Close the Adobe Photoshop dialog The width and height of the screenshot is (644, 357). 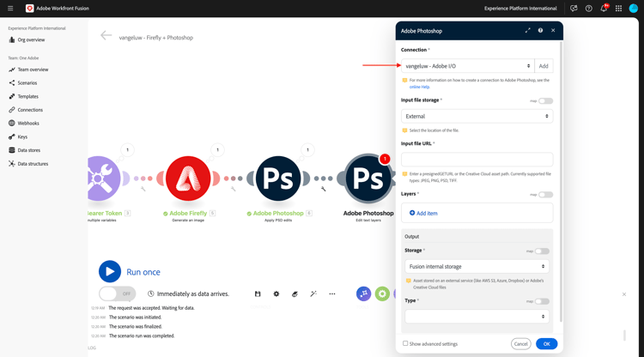pos(553,30)
